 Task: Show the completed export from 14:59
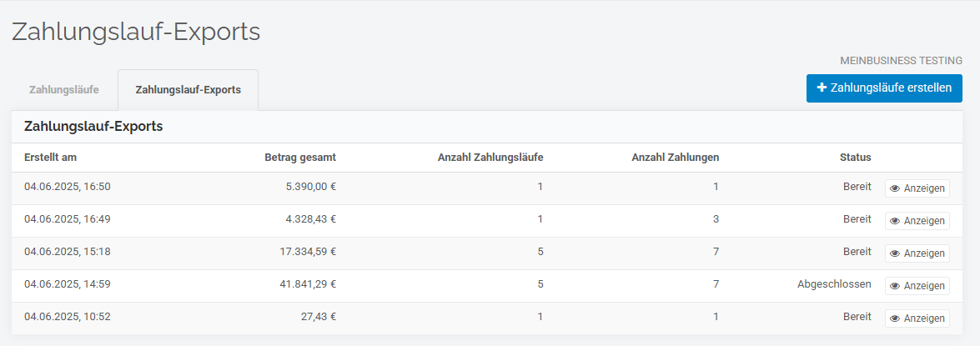tap(917, 286)
